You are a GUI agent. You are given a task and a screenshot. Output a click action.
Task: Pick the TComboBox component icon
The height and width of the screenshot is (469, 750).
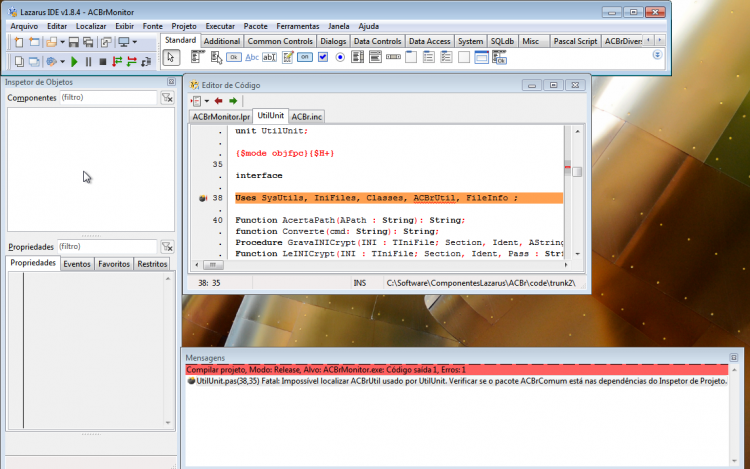(375, 57)
